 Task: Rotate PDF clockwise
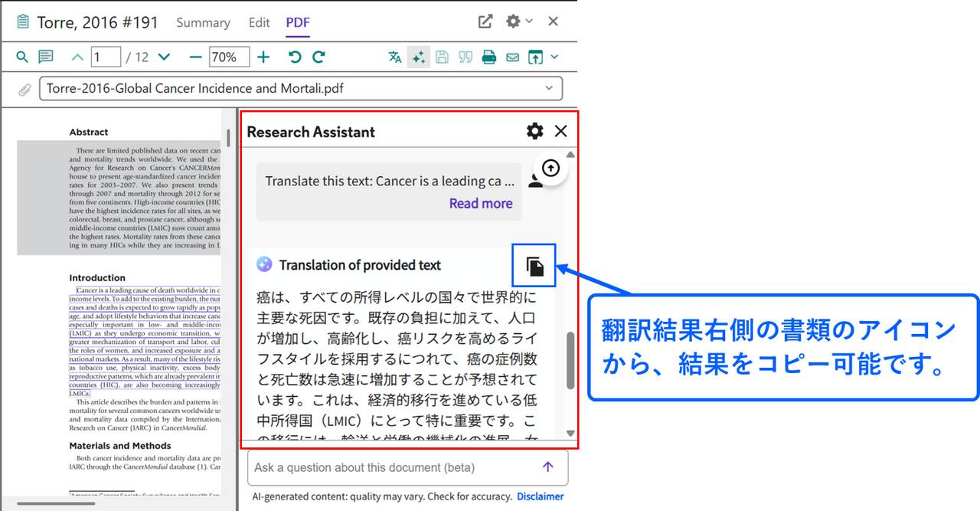(x=318, y=57)
